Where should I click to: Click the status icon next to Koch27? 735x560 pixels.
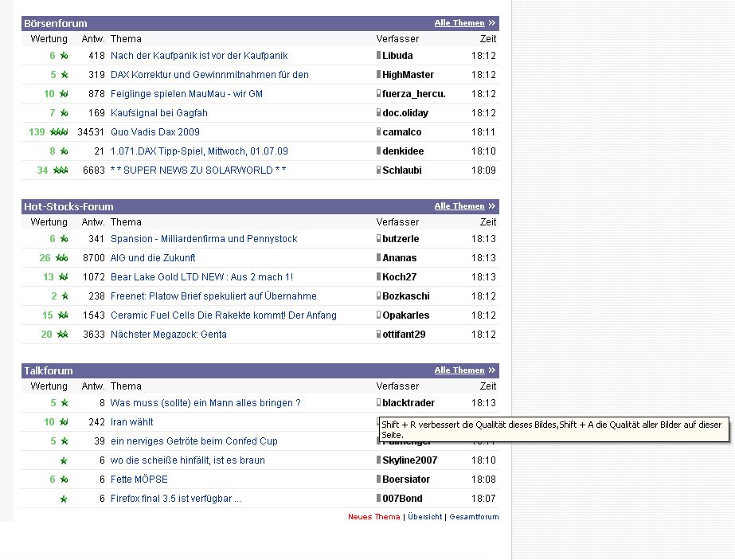379,277
